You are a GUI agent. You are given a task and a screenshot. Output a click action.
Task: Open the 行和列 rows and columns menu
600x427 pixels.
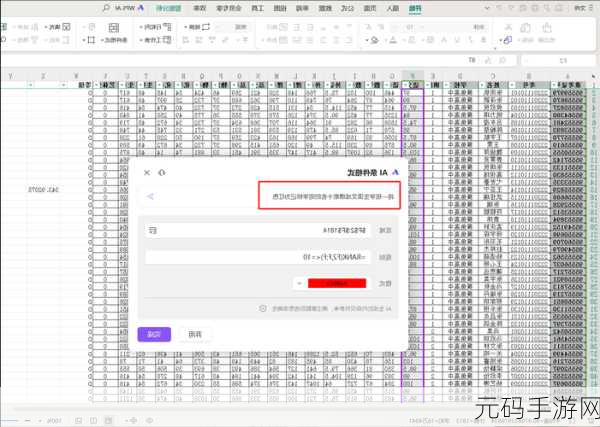pos(155,27)
